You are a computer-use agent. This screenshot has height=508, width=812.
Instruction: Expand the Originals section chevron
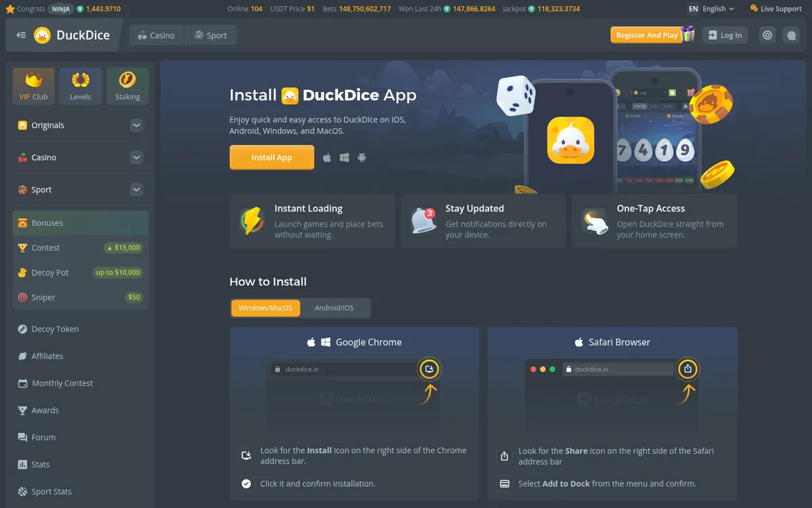[136, 125]
